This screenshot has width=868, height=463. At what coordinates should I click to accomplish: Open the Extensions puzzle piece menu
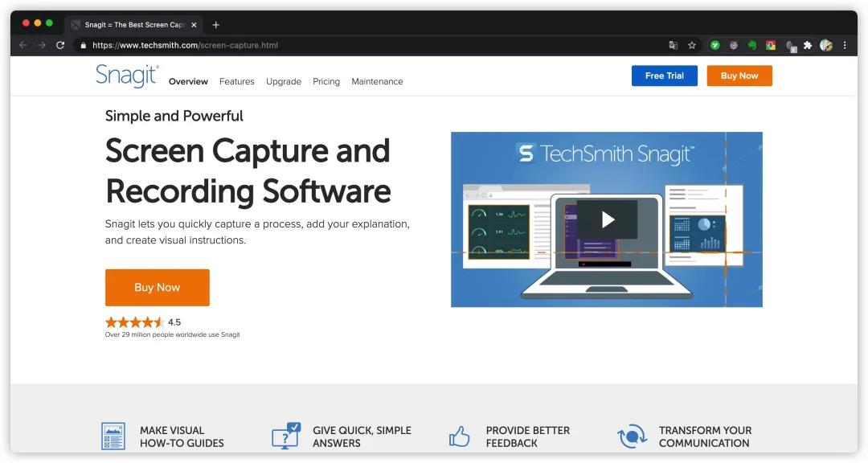click(x=808, y=45)
